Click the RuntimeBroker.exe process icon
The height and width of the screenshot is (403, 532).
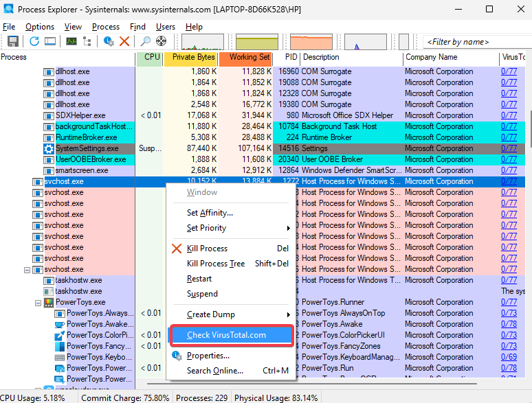pos(49,137)
